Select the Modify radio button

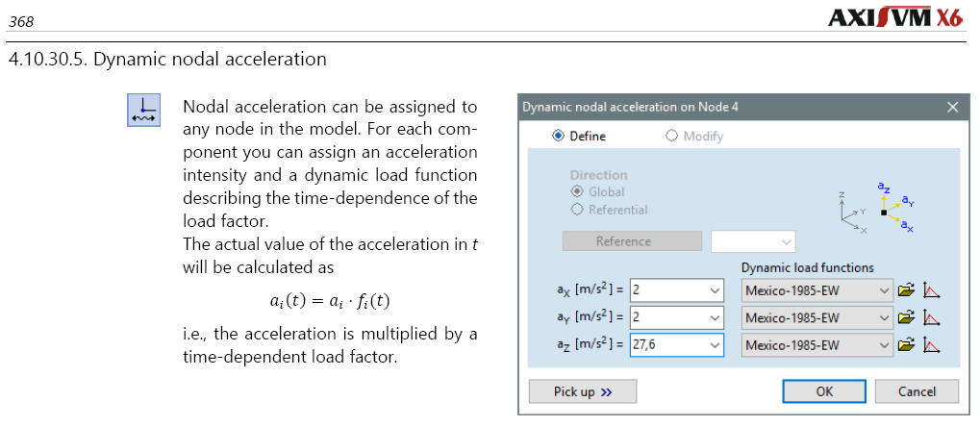tap(671, 137)
